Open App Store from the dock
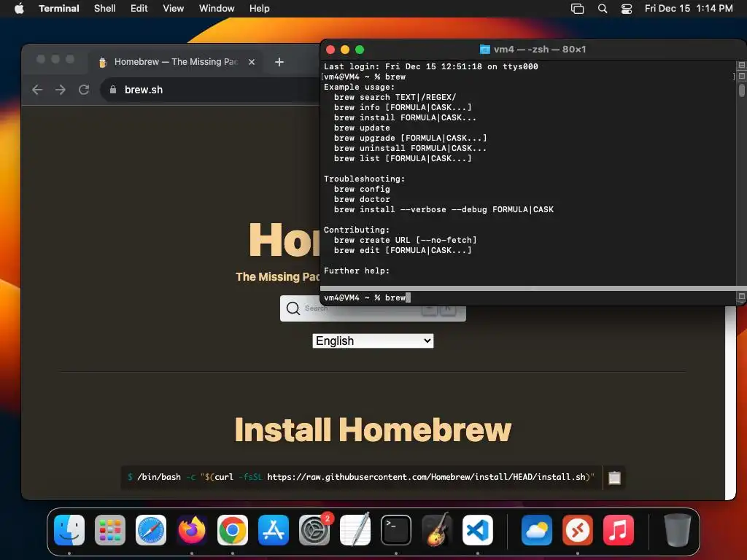747x560 pixels. pos(274,530)
